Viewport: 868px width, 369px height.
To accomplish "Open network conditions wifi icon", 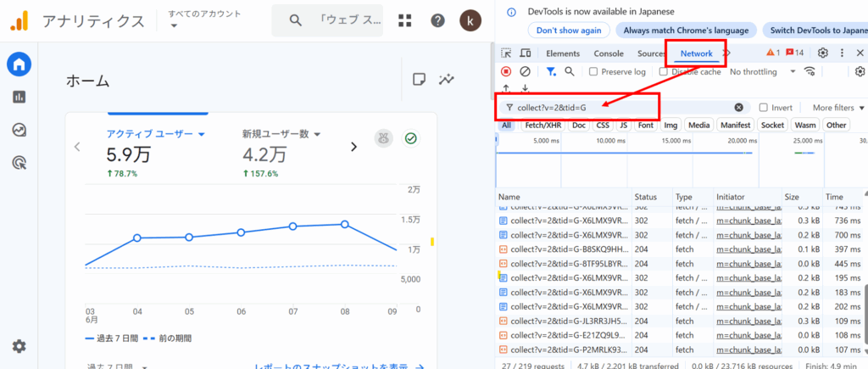I will click(x=810, y=71).
